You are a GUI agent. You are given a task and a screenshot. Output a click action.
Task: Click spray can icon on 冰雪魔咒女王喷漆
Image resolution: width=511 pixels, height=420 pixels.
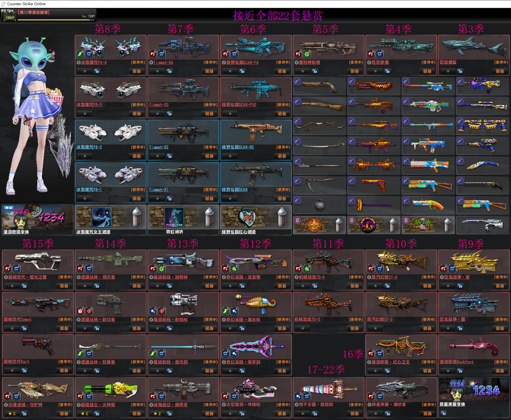pos(137,217)
